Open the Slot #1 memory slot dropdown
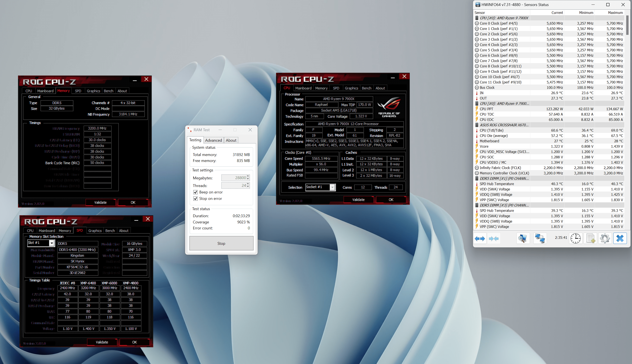 click(x=52, y=243)
